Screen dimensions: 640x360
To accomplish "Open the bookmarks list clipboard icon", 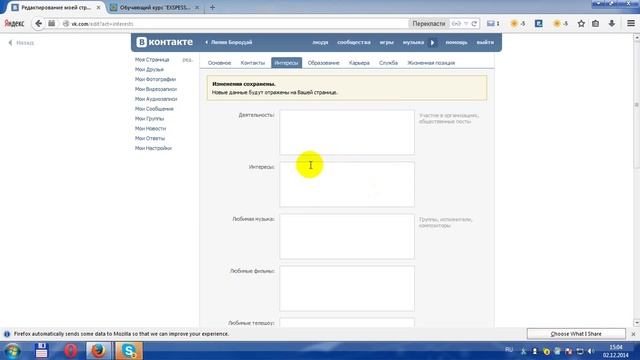I will tap(596, 24).
